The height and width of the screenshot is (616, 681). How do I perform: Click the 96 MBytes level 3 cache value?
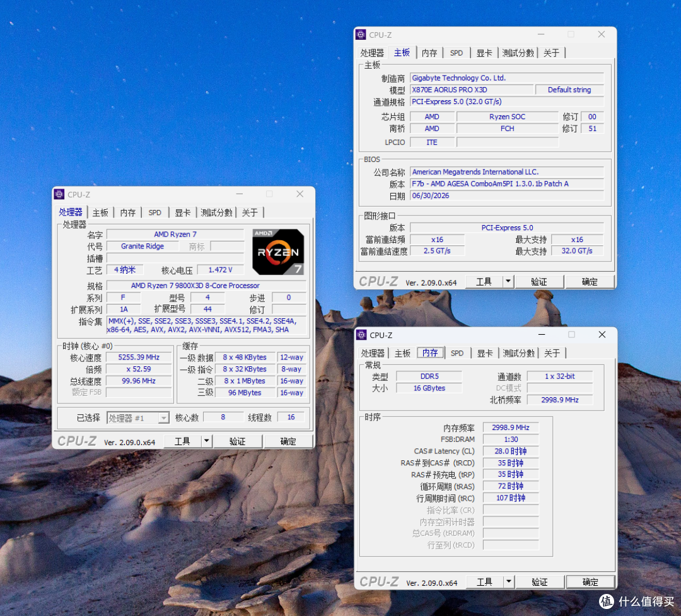245,392
